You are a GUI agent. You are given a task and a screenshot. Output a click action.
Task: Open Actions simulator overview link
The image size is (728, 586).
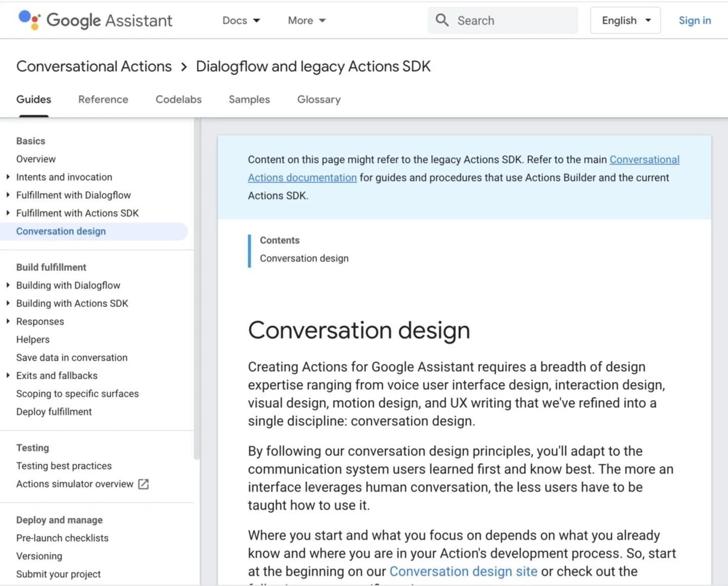coord(75,484)
